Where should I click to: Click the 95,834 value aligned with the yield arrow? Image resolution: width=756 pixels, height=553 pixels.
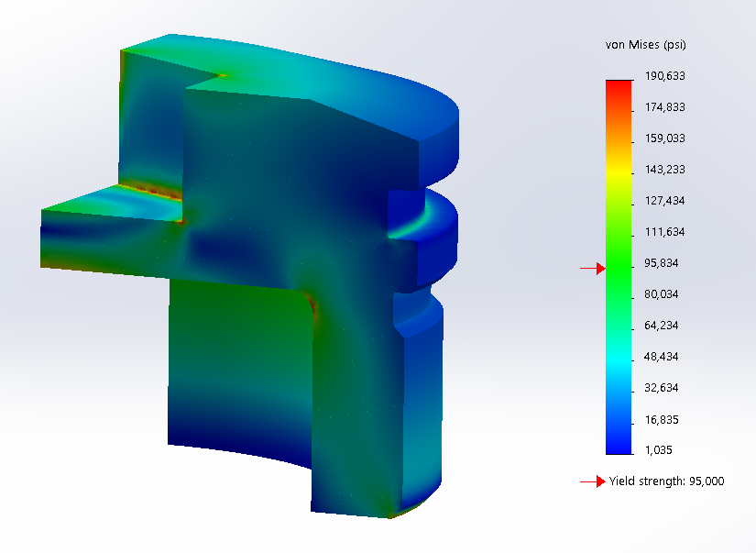pyautogui.click(x=660, y=263)
